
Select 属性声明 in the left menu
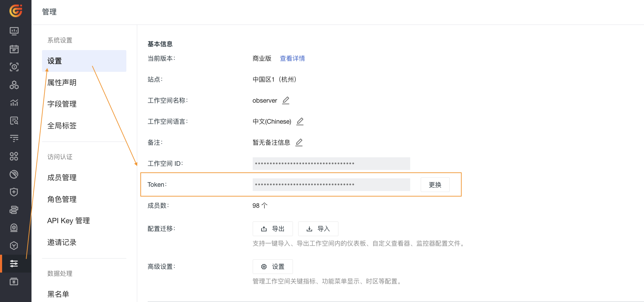[x=62, y=83]
